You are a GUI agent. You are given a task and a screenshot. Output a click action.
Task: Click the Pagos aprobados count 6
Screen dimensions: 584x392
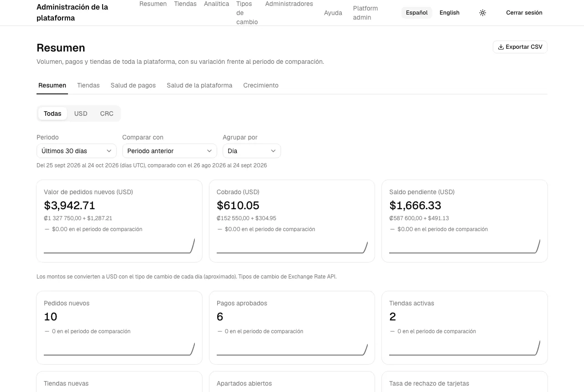(220, 317)
